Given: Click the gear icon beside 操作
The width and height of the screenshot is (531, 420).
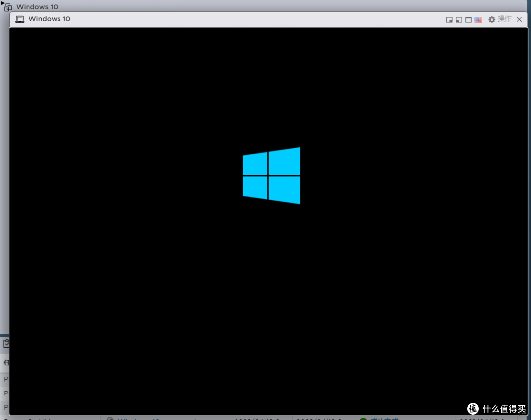Looking at the screenshot, I should (492, 20).
